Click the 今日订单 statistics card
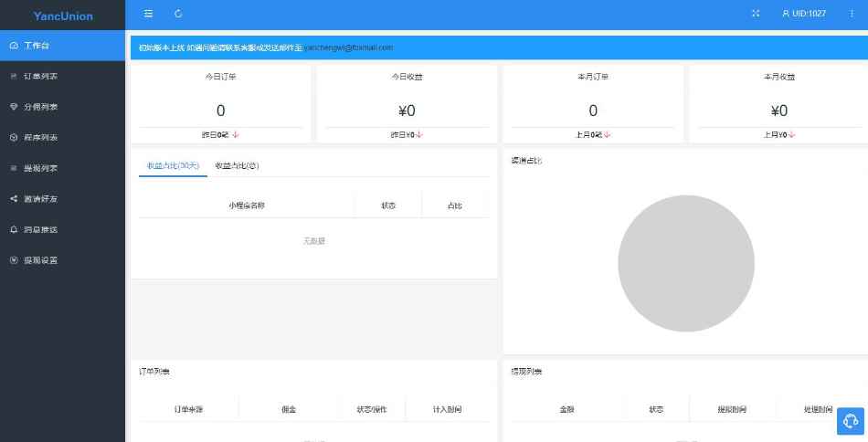Viewport: 868px width, 442px height. click(220, 103)
